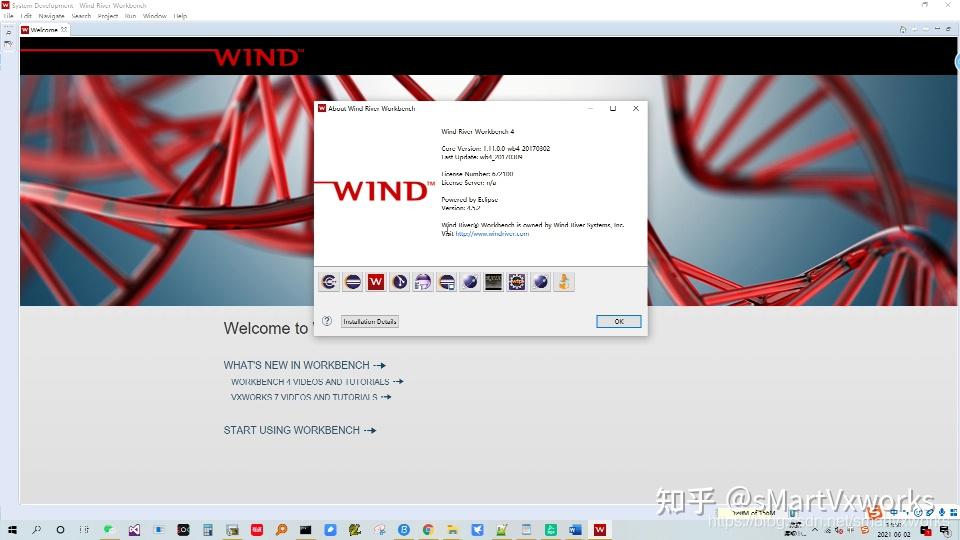Open the Help menu

coord(180,16)
